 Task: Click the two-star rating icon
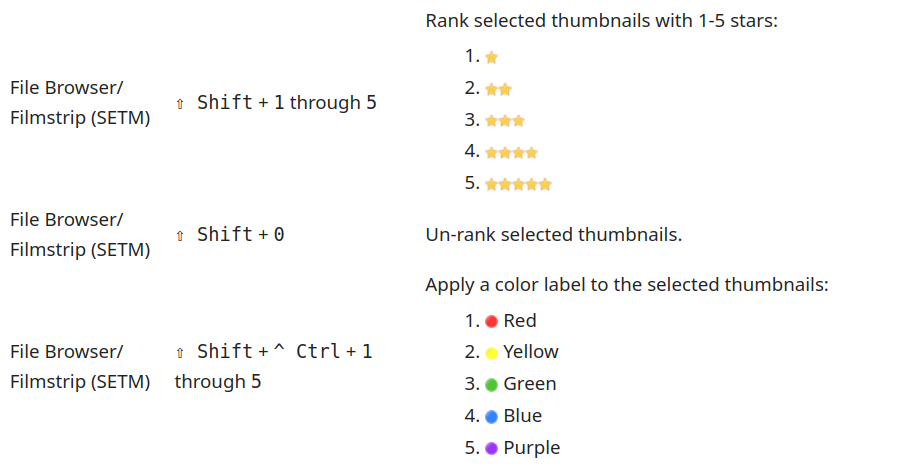coord(498,89)
